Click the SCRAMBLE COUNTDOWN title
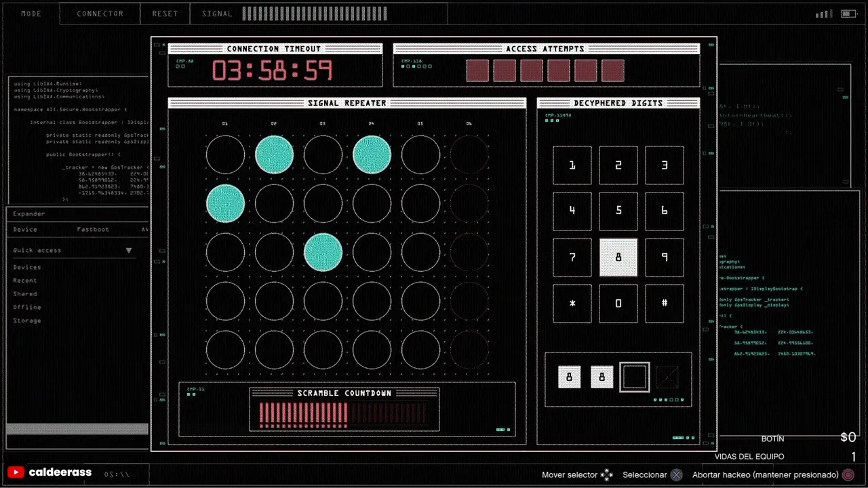The width and height of the screenshot is (868, 488). (344, 393)
